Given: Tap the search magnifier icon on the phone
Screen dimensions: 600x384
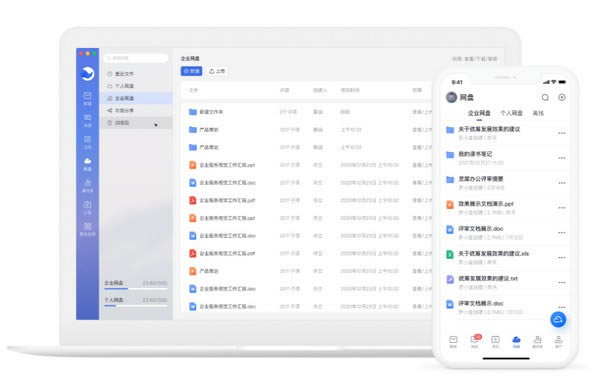Looking at the screenshot, I should (545, 98).
